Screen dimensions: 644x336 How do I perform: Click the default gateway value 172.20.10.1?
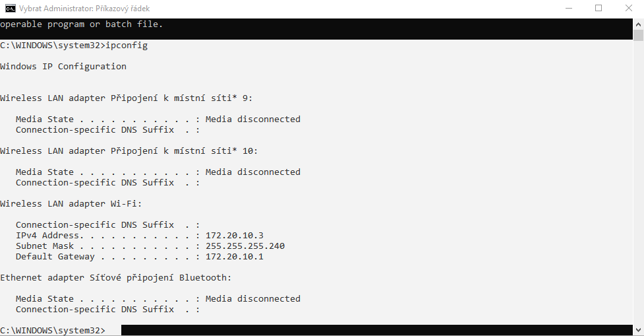pos(234,257)
